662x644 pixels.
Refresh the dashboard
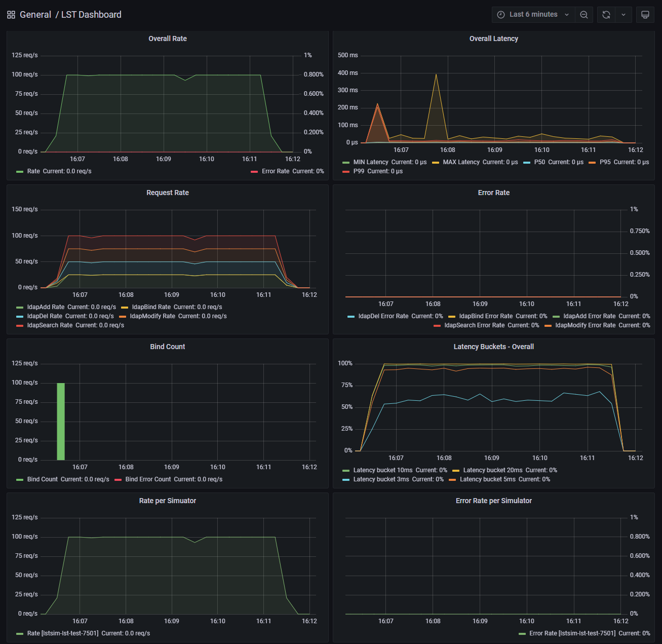606,15
